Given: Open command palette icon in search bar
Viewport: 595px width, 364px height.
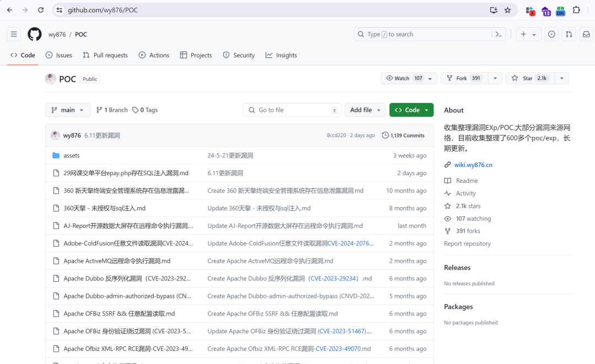Looking at the screenshot, I should click(499, 34).
